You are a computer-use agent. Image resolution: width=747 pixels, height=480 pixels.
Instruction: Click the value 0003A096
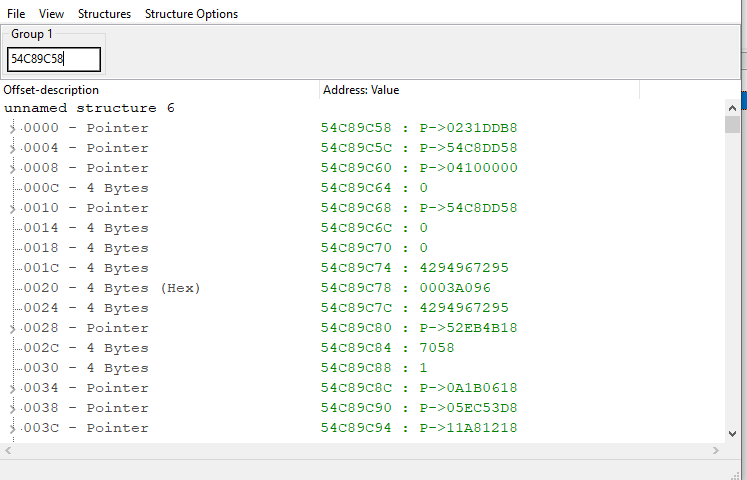tap(455, 288)
